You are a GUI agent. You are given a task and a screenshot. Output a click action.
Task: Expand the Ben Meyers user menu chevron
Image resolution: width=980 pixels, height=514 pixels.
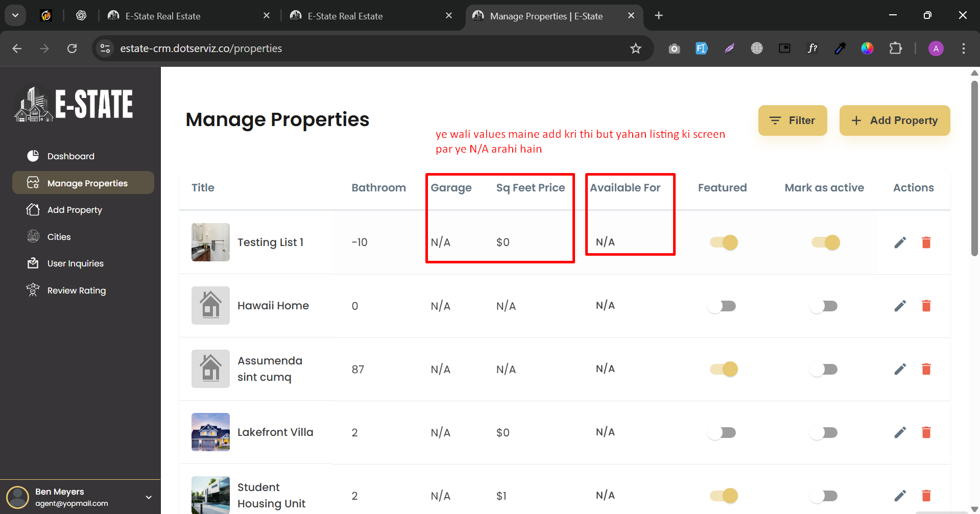click(149, 497)
